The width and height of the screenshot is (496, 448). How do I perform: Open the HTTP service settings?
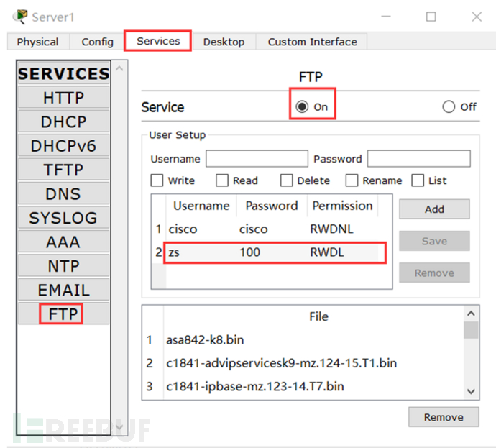coord(63,98)
